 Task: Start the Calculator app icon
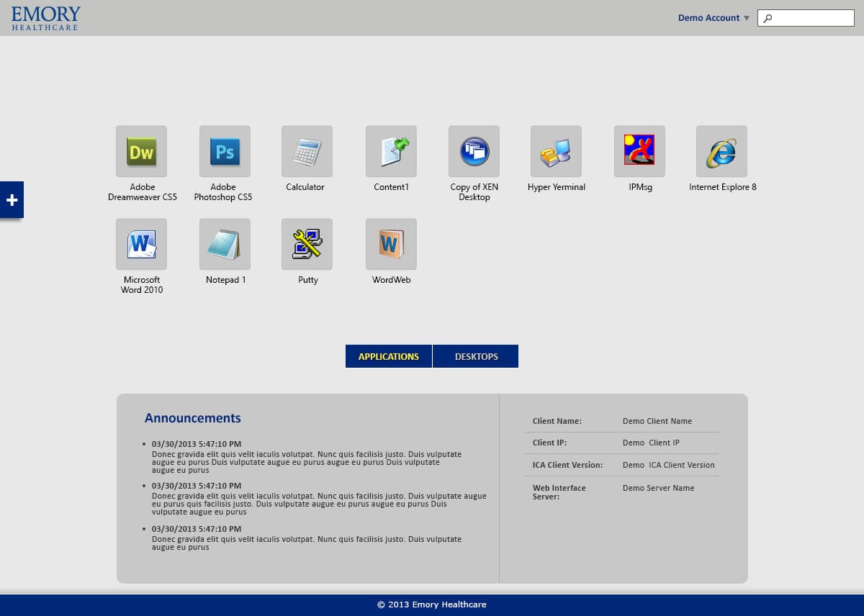coord(307,151)
